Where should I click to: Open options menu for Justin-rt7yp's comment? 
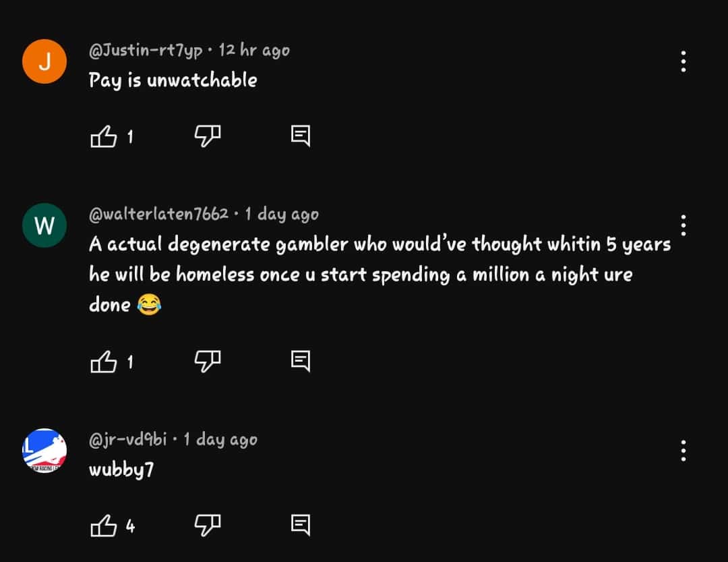coord(683,61)
